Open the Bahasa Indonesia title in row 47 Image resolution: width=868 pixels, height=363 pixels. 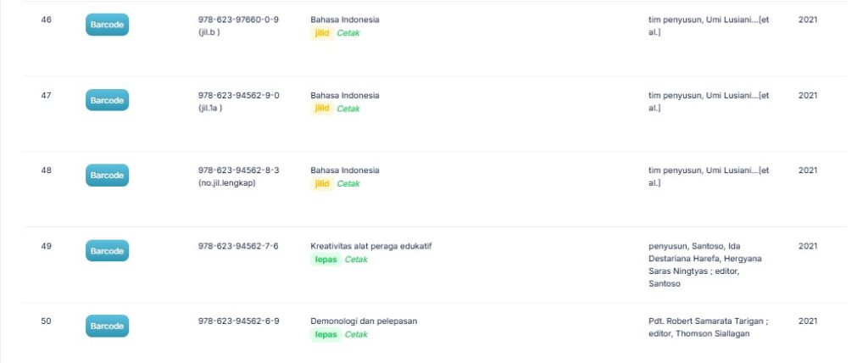coord(345,95)
